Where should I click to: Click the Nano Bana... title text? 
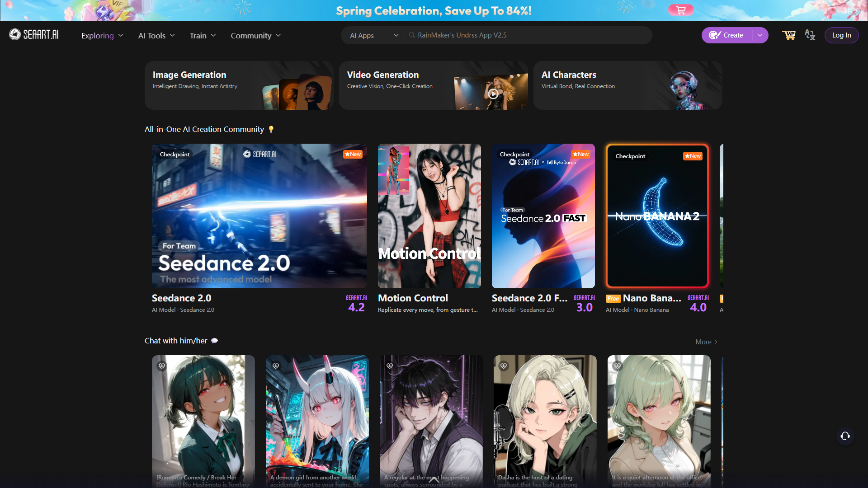[x=652, y=298]
